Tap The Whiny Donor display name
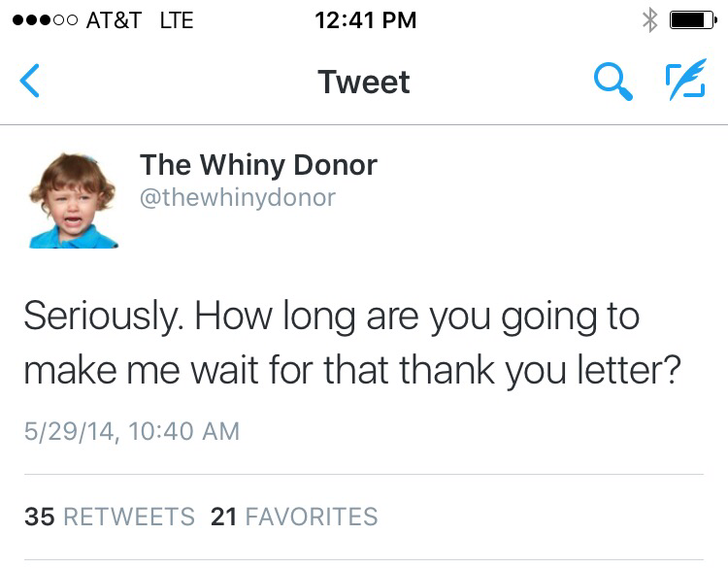The width and height of the screenshot is (728, 568). click(258, 165)
